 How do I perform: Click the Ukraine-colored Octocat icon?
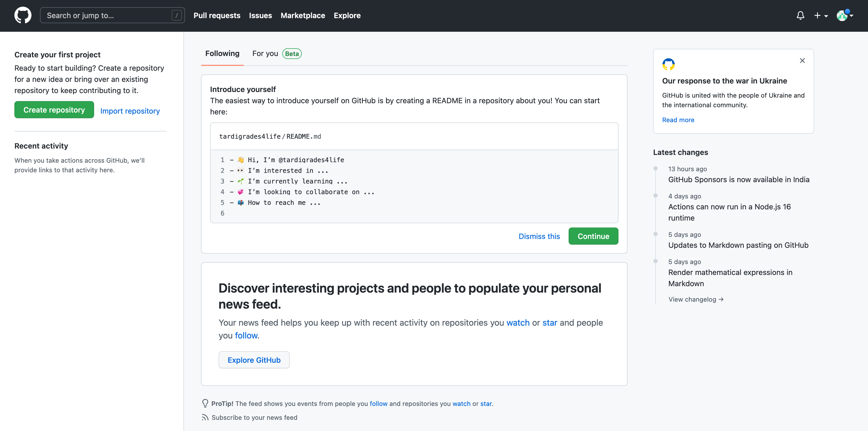[668, 64]
